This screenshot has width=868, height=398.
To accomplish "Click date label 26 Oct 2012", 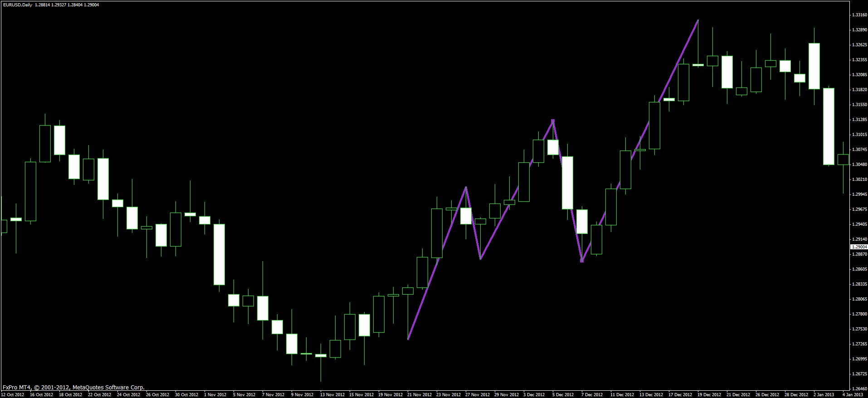I will coord(158,395).
